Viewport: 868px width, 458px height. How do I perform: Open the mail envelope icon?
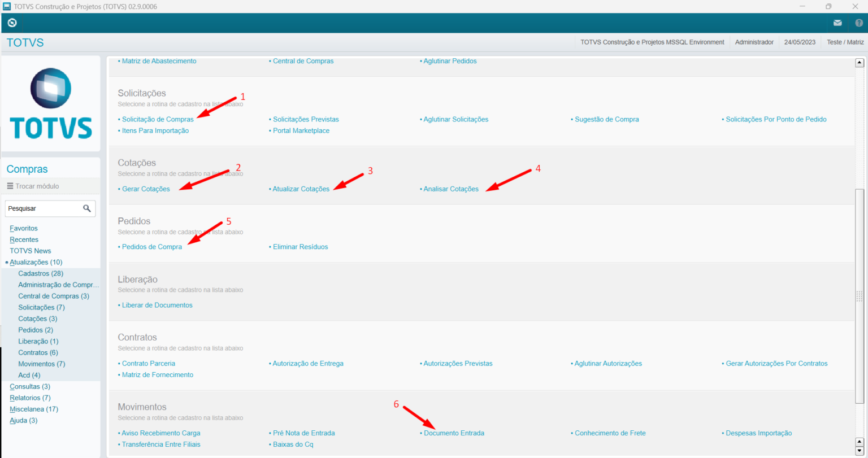click(837, 23)
